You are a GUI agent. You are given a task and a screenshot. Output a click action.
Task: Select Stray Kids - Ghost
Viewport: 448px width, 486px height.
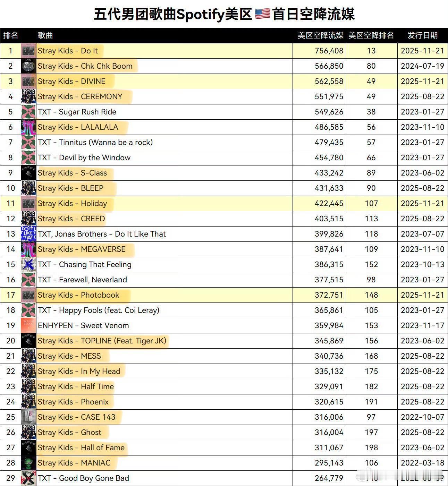(x=69, y=432)
